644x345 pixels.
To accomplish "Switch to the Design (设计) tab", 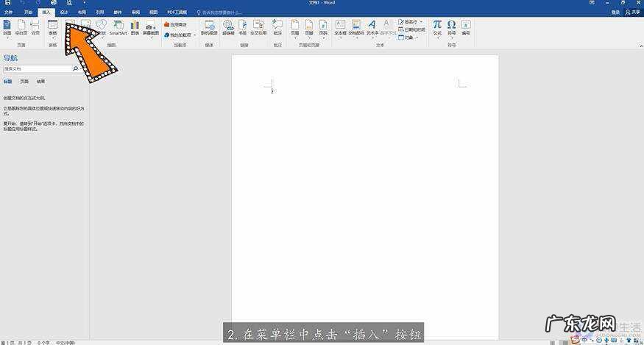I will click(x=64, y=13).
